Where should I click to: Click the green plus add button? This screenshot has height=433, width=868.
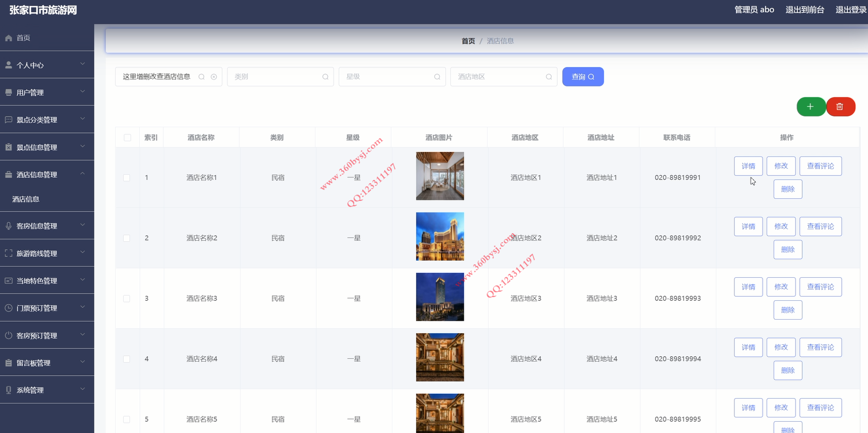point(810,106)
